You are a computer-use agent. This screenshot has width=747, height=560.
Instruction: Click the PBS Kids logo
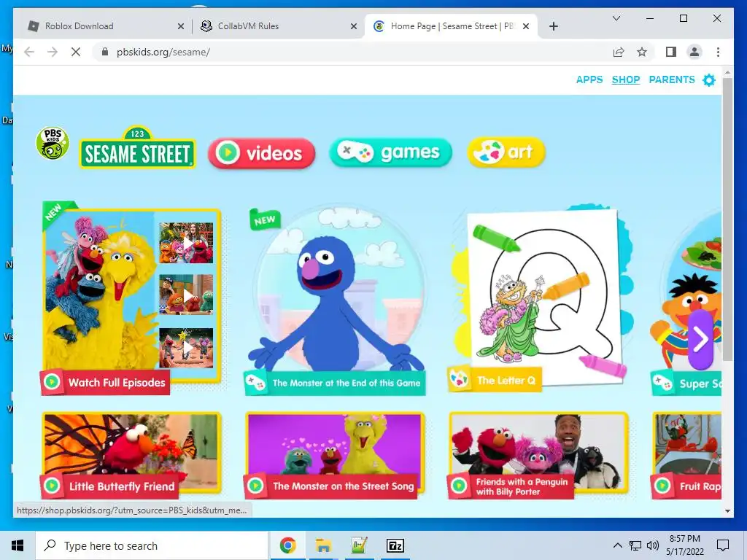53,144
